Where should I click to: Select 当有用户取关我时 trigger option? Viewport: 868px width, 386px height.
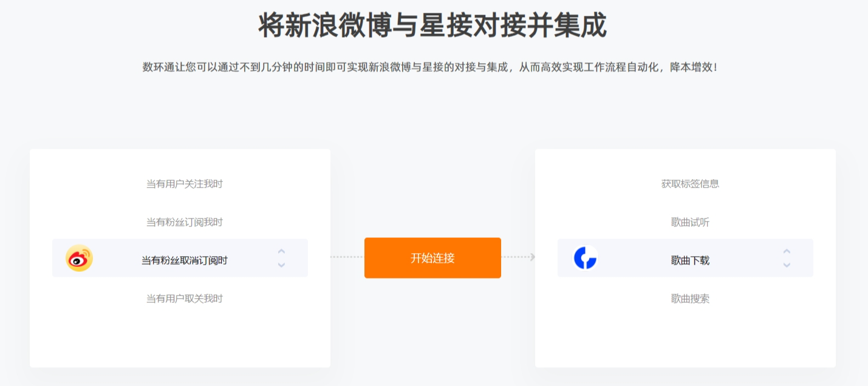pyautogui.click(x=185, y=299)
